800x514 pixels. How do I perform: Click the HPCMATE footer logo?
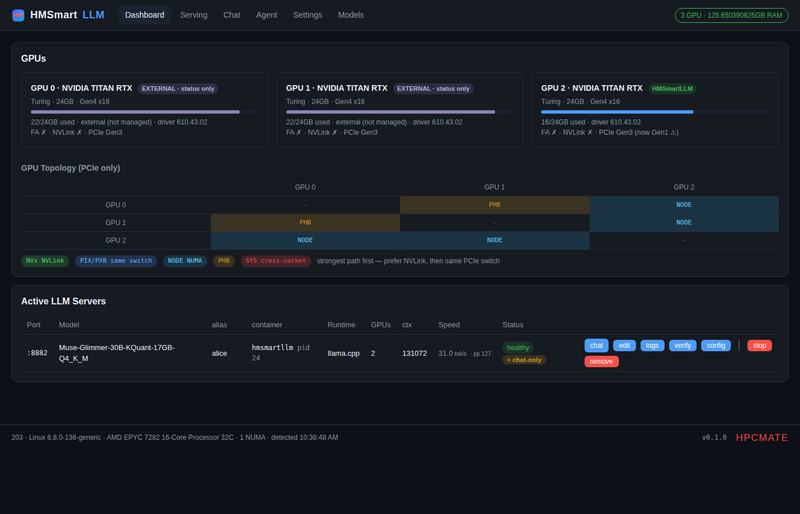click(762, 437)
